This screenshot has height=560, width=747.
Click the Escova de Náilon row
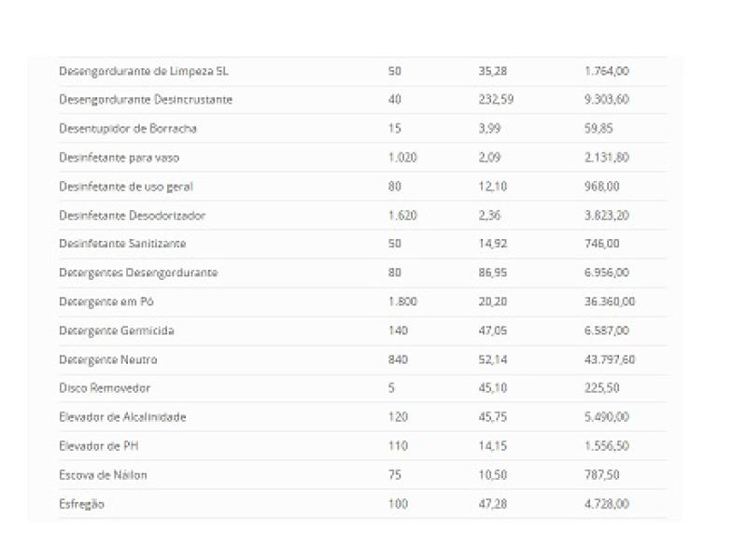[x=103, y=475]
